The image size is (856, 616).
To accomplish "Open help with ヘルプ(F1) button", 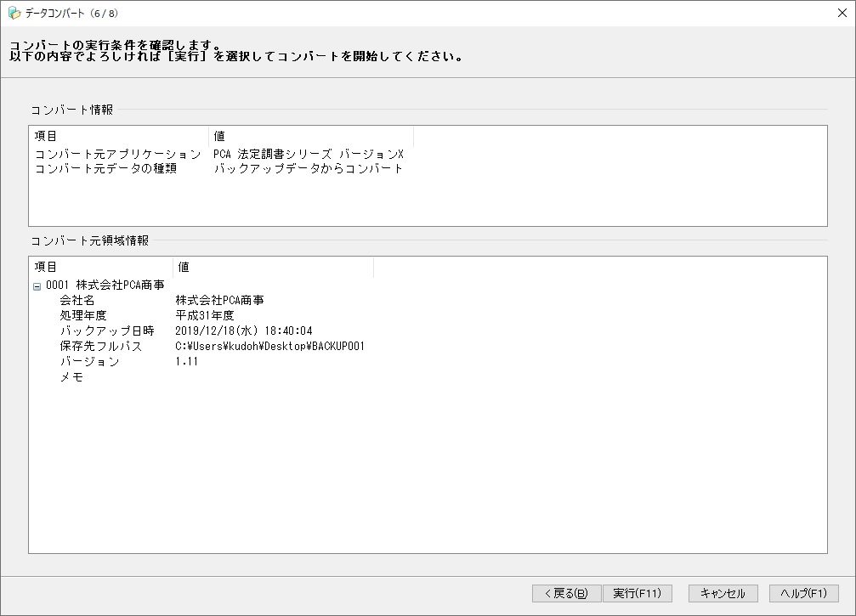I will (803, 593).
